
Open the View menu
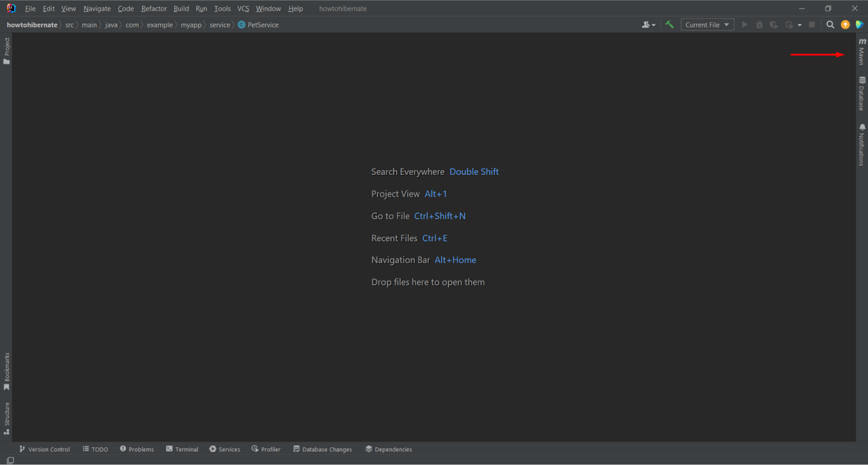(68, 8)
